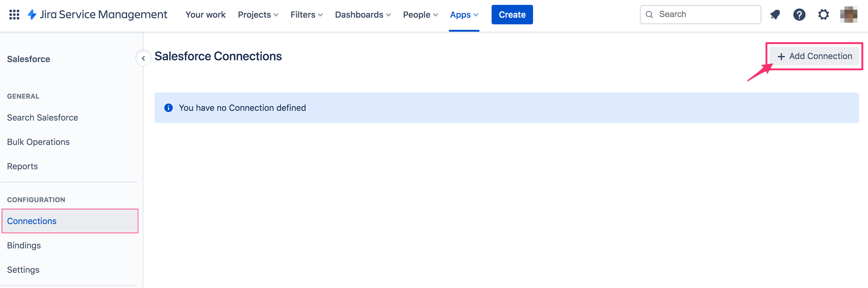Click the Jira Service Management logo
The height and width of the screenshot is (288, 868).
pyautogui.click(x=98, y=15)
